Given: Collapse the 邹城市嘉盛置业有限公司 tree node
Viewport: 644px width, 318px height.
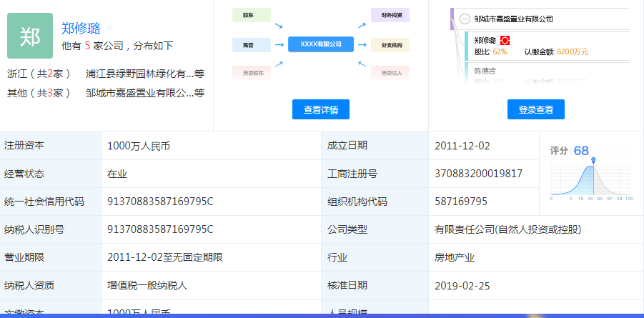Looking at the screenshot, I should point(465,19).
